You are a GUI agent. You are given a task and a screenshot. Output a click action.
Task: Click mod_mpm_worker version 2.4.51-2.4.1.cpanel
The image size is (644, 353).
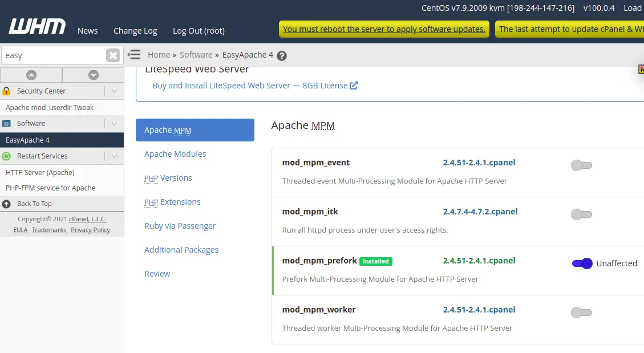(479, 310)
